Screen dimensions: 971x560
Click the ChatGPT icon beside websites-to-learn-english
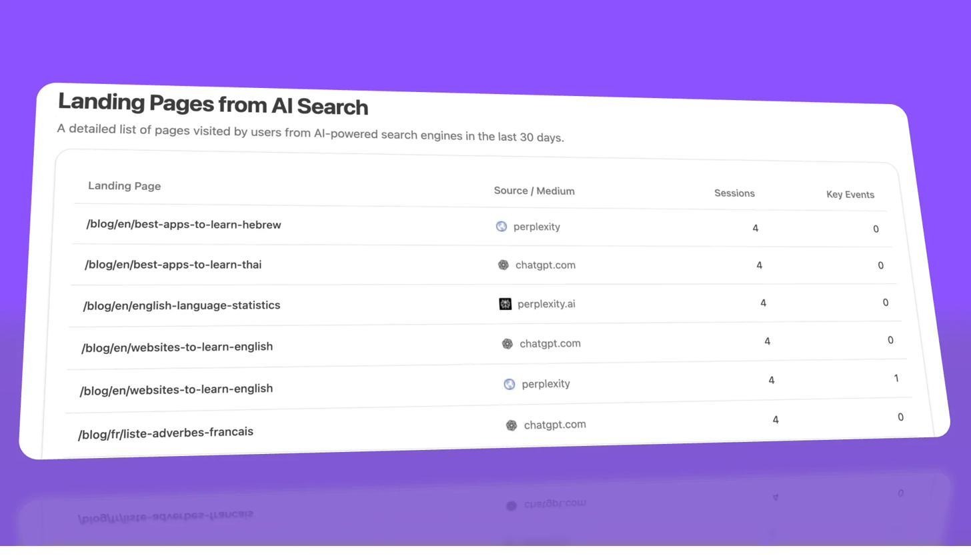click(508, 343)
